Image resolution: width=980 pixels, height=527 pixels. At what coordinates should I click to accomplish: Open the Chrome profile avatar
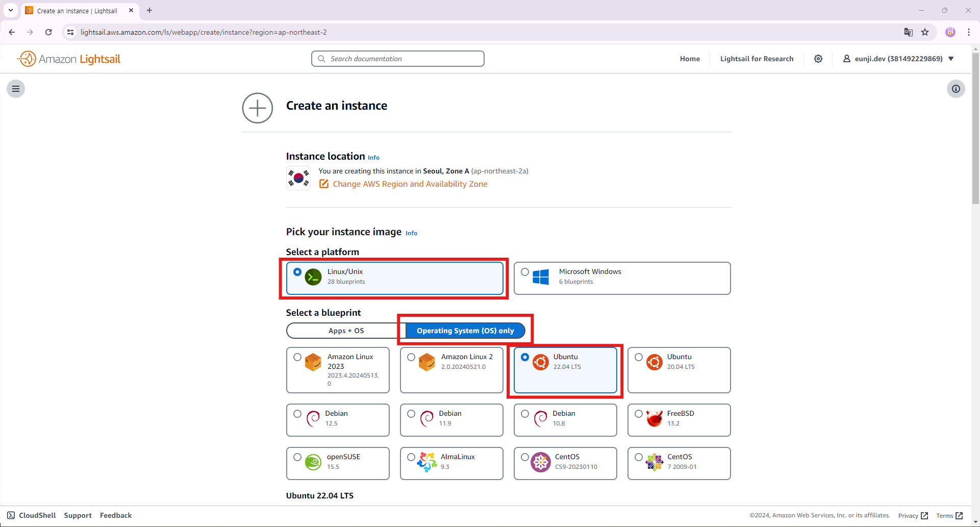click(950, 32)
